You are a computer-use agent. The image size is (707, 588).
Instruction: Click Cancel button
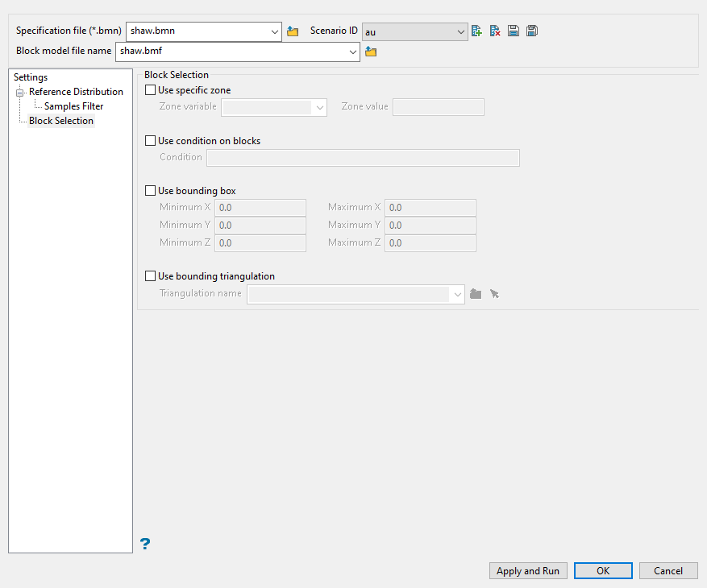click(x=668, y=571)
